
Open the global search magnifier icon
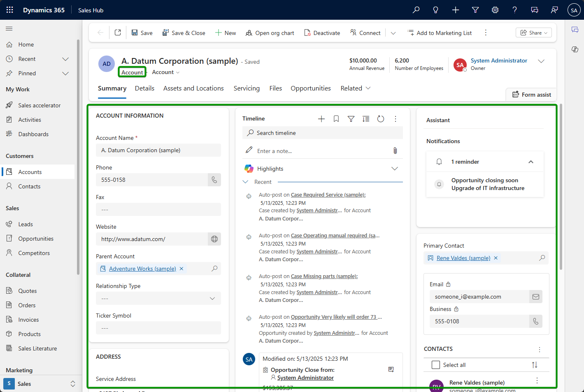click(416, 10)
